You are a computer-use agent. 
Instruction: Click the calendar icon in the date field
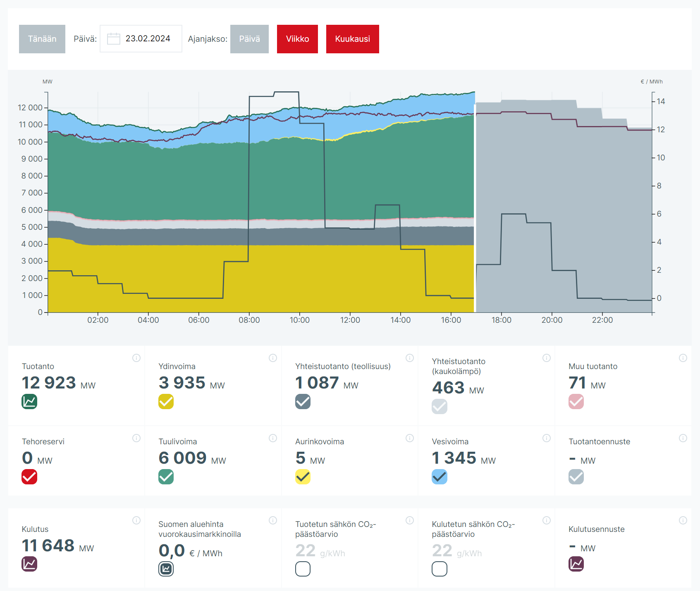(x=113, y=39)
